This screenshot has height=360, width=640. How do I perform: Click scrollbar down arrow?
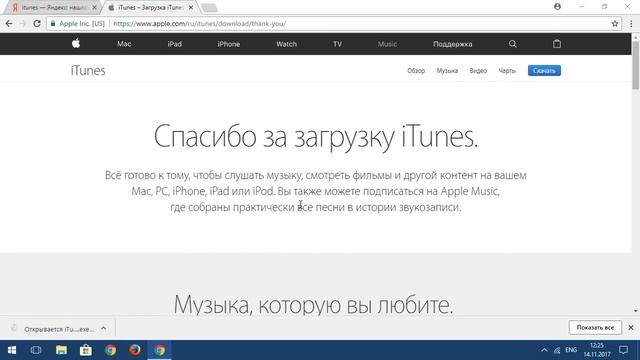pyautogui.click(x=636, y=311)
